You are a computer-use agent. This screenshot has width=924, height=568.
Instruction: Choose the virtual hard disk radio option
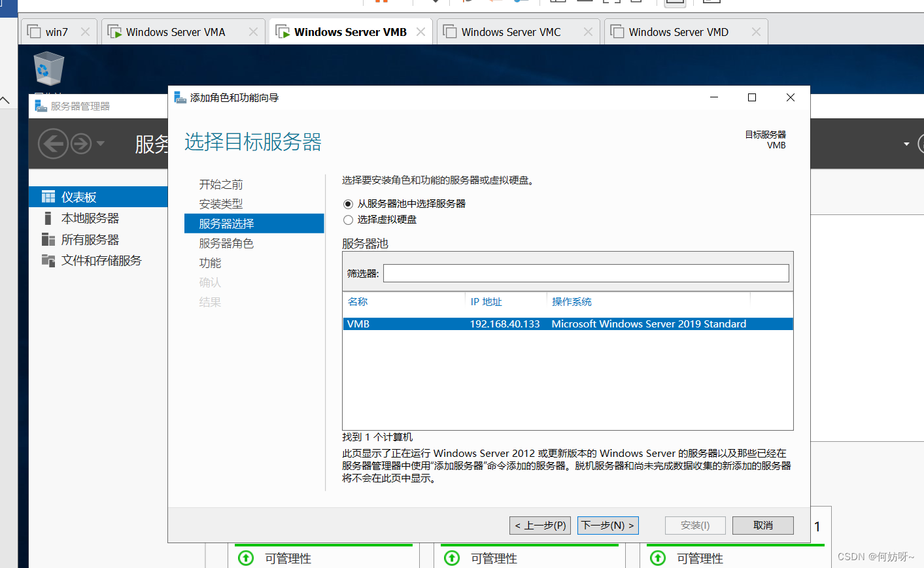click(348, 220)
